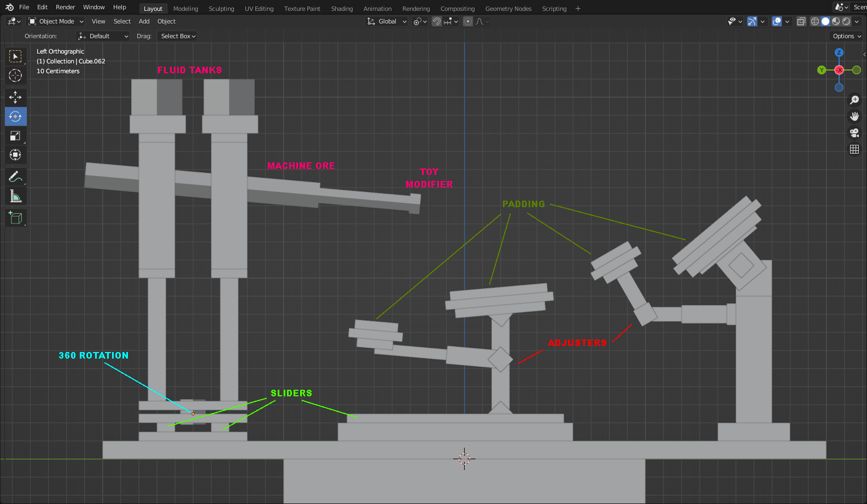Pick the Annotate pencil tool
The image size is (867, 504).
[15, 177]
